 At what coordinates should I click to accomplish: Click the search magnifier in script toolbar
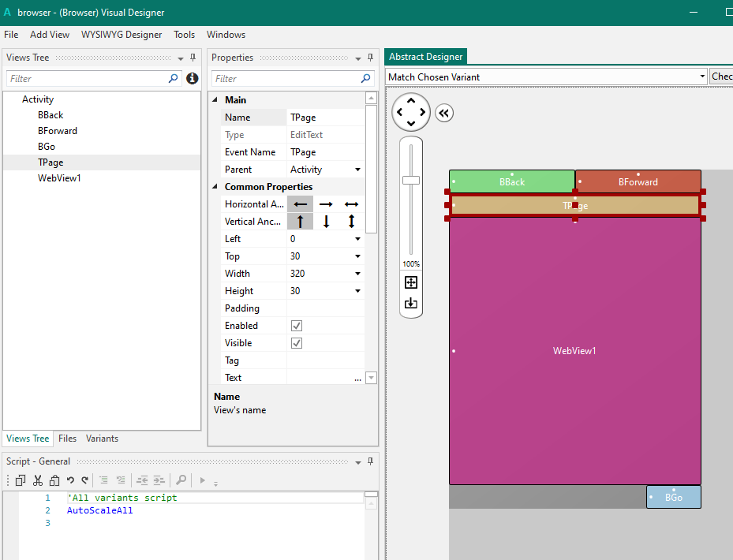tap(181, 480)
